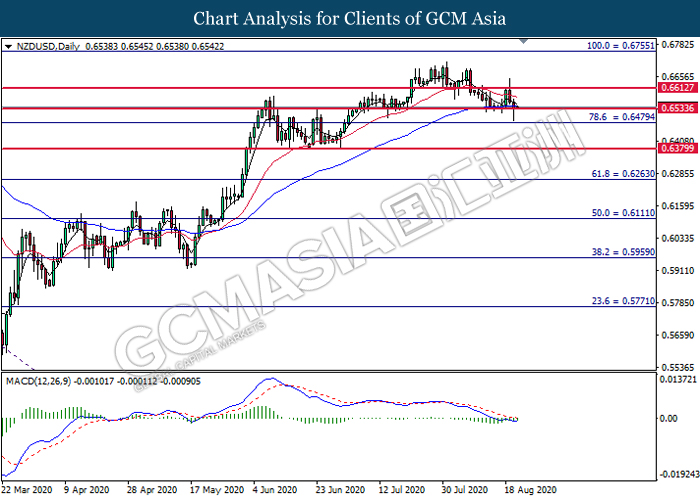
Task: Click the red 0.66127 price level tag
Action: [678, 88]
